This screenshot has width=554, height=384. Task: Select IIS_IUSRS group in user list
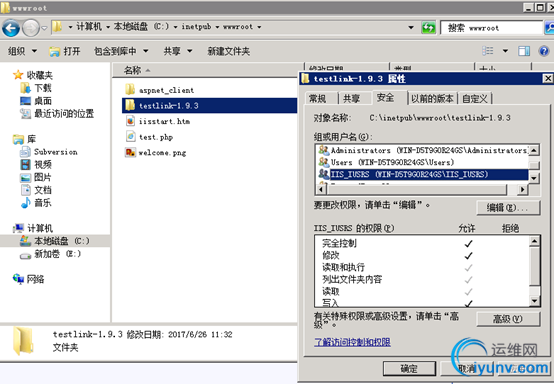point(423,174)
